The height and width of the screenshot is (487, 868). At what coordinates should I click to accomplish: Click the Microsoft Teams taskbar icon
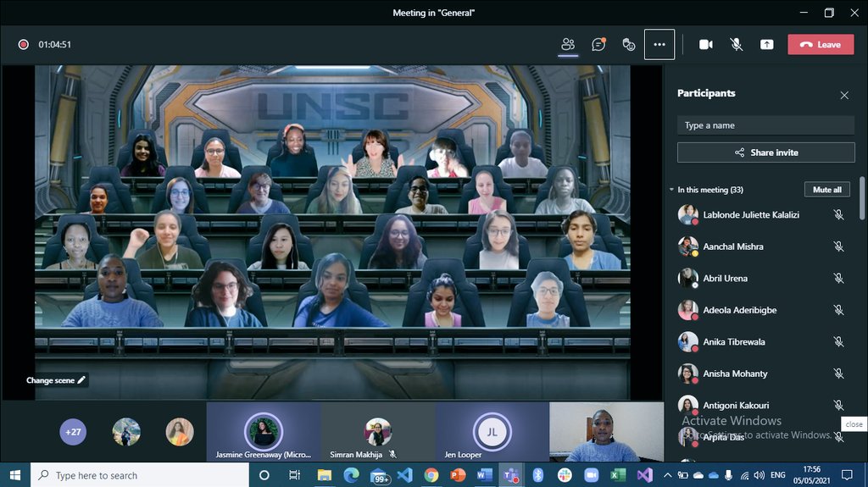click(511, 475)
